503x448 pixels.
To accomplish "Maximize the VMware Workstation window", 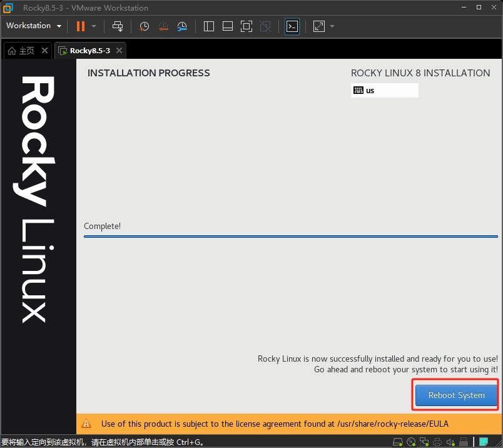I will click(479, 8).
